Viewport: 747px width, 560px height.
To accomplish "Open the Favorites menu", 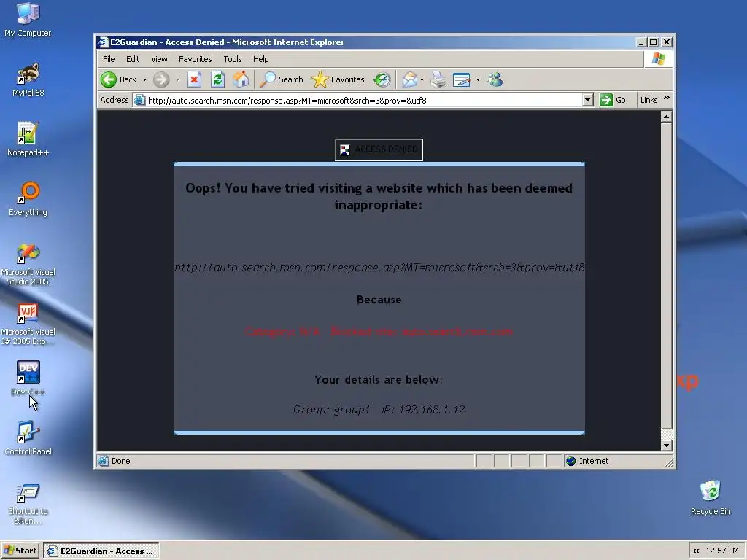I will [195, 59].
